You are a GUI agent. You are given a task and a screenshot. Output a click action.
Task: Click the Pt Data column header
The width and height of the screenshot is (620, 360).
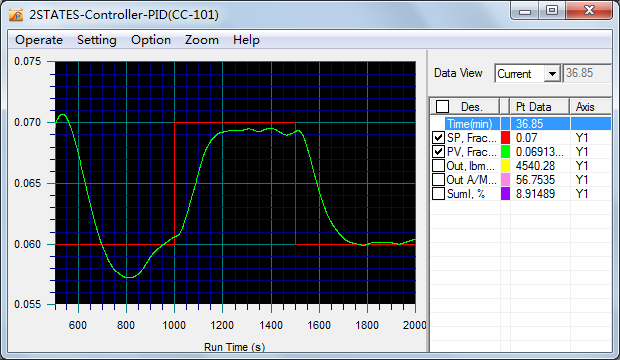[540, 107]
